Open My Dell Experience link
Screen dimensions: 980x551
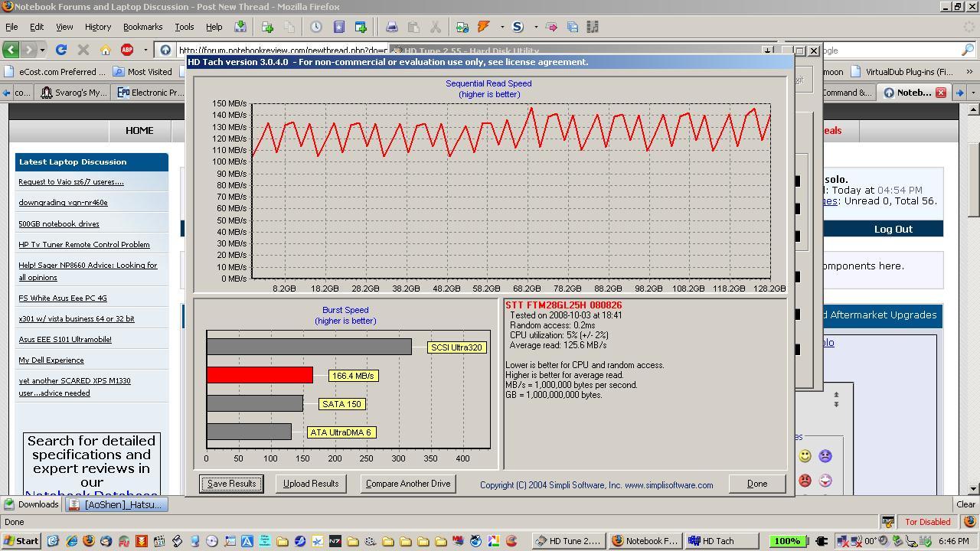51,360
